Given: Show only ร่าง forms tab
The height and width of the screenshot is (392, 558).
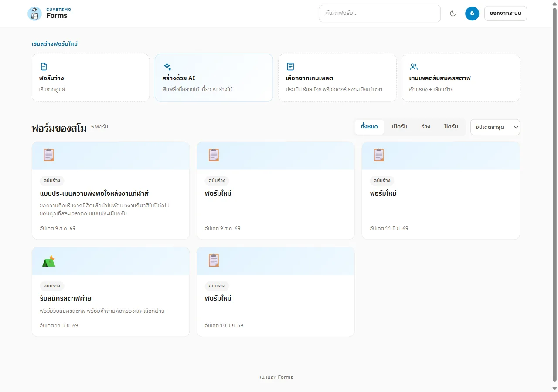Looking at the screenshot, I should pyautogui.click(x=426, y=127).
